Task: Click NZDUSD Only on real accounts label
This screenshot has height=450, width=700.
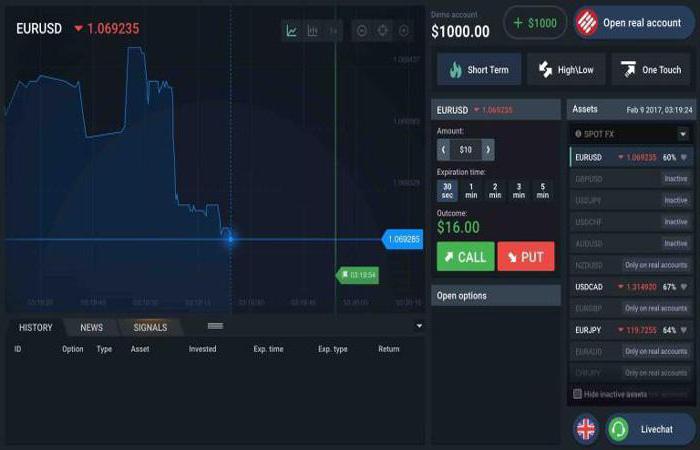Action: coord(656,265)
